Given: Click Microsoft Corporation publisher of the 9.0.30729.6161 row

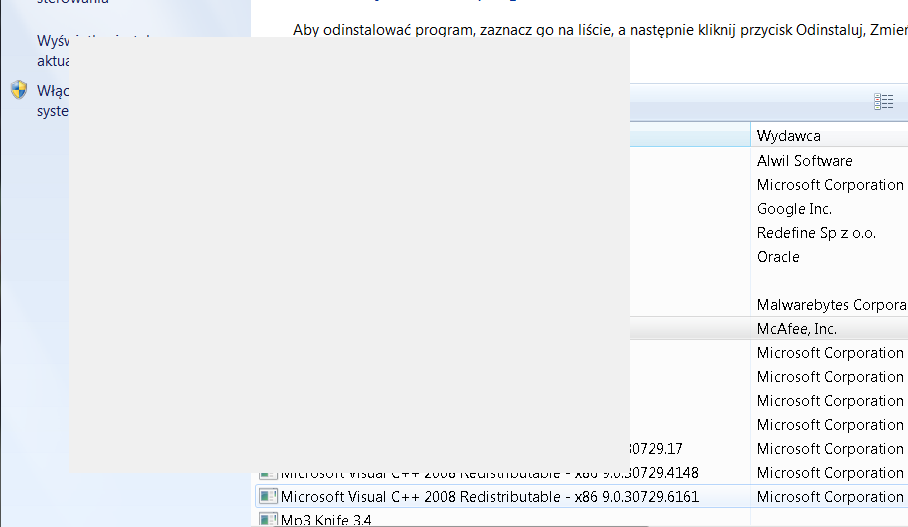Looking at the screenshot, I should [x=830, y=497].
